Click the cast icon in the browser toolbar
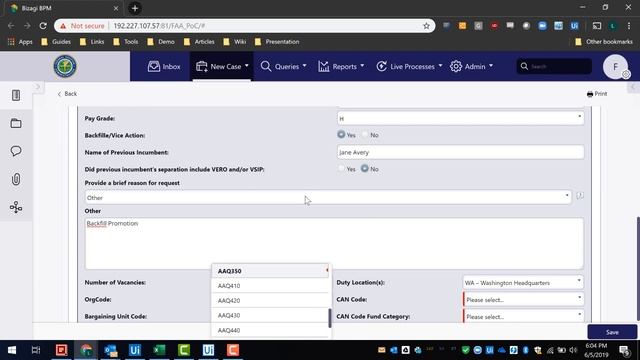 point(597,26)
